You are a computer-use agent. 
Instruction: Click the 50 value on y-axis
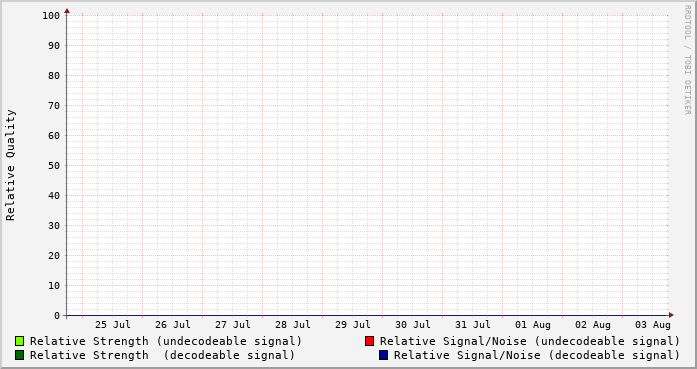pos(54,166)
